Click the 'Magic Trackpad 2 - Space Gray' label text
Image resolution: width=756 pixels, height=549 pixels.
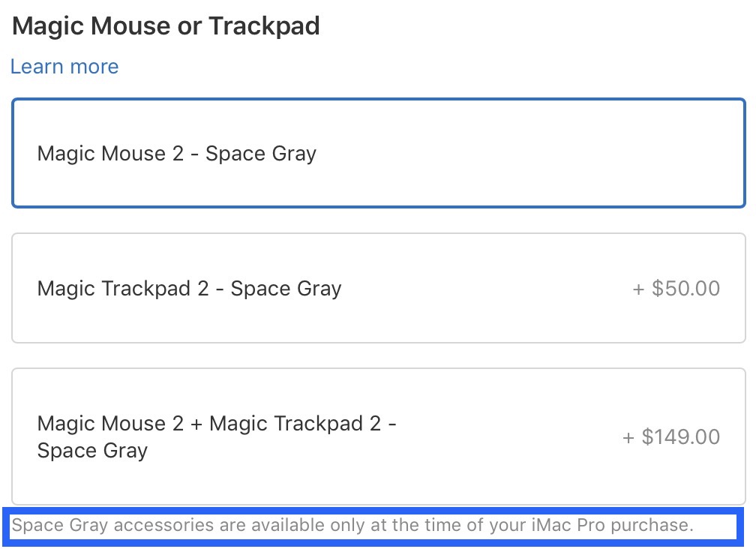point(189,288)
